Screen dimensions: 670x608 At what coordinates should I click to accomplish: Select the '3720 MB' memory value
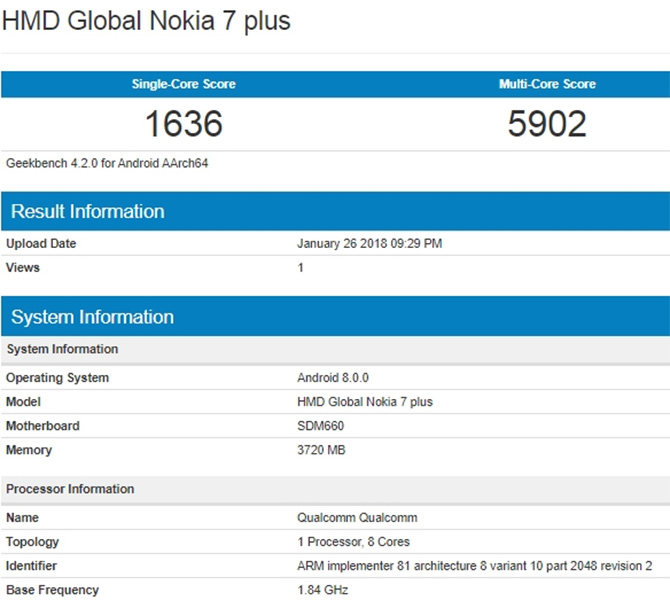click(321, 450)
